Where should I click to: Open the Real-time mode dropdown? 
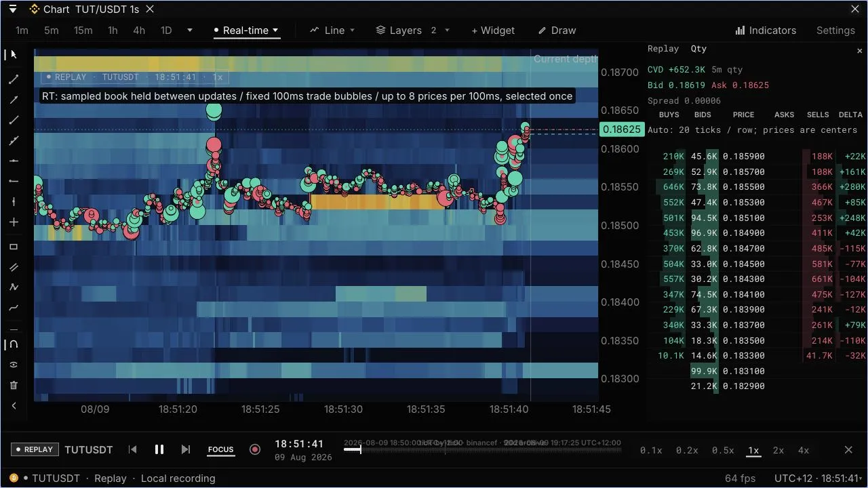(247, 30)
